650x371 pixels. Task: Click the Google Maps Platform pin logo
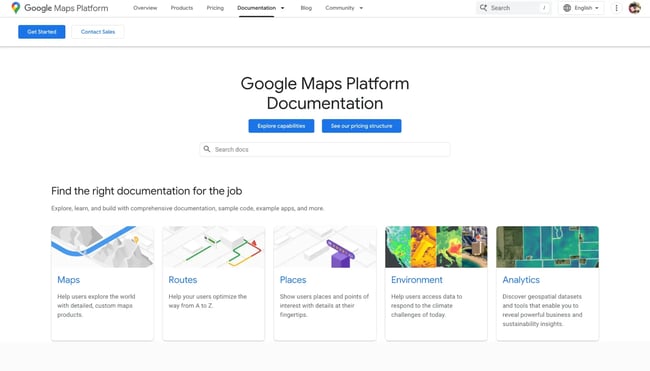[x=16, y=8]
